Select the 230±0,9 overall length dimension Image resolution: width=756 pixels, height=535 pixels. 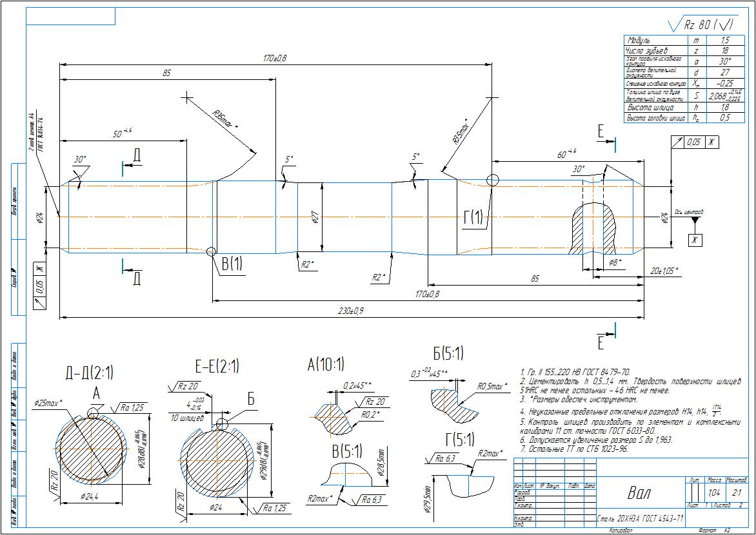pyautogui.click(x=351, y=311)
